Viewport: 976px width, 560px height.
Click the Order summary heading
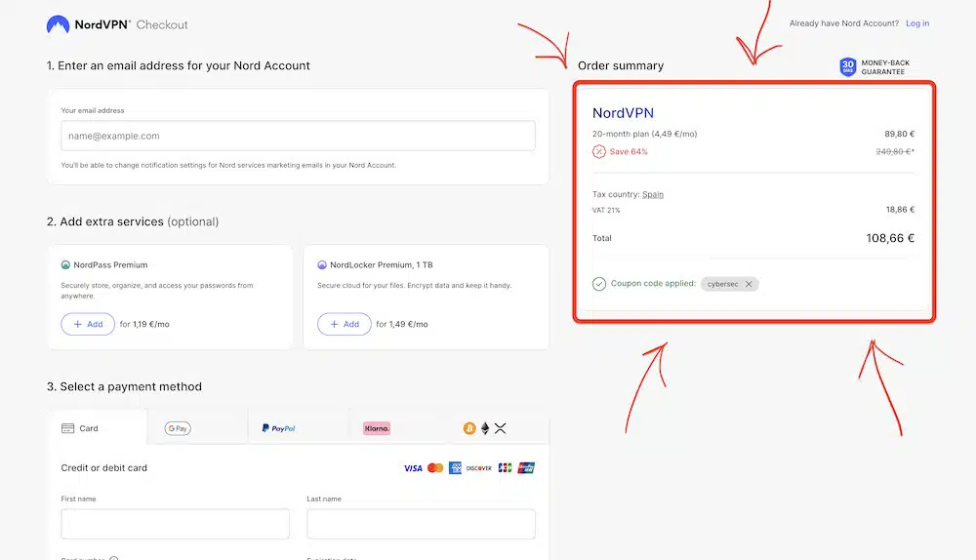(621, 66)
